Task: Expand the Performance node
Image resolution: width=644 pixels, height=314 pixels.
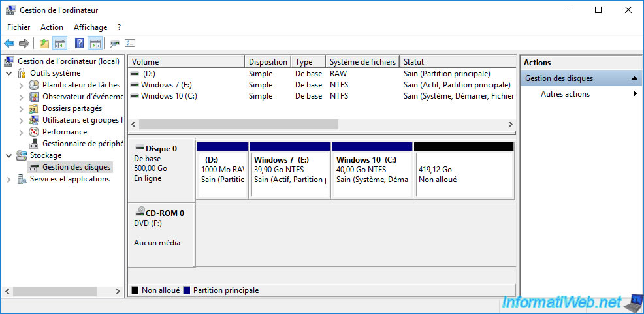Action: (22, 132)
